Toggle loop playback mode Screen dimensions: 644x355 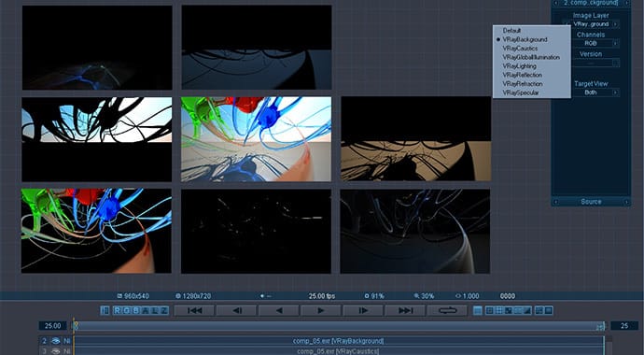tap(447, 310)
